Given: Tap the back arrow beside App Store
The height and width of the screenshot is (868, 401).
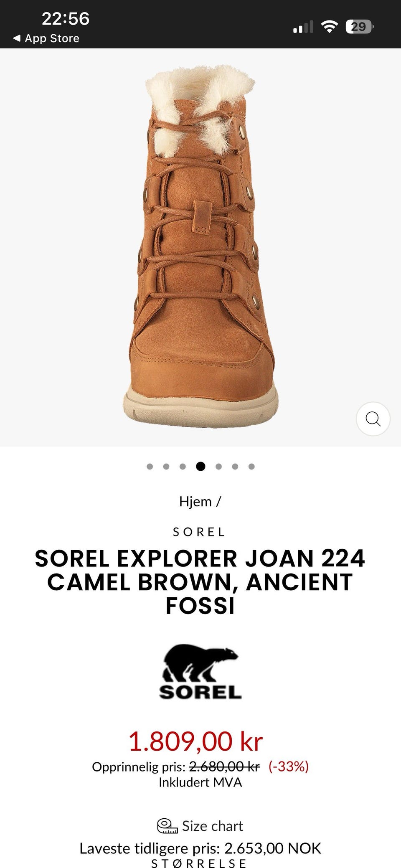Looking at the screenshot, I should pos(17,38).
